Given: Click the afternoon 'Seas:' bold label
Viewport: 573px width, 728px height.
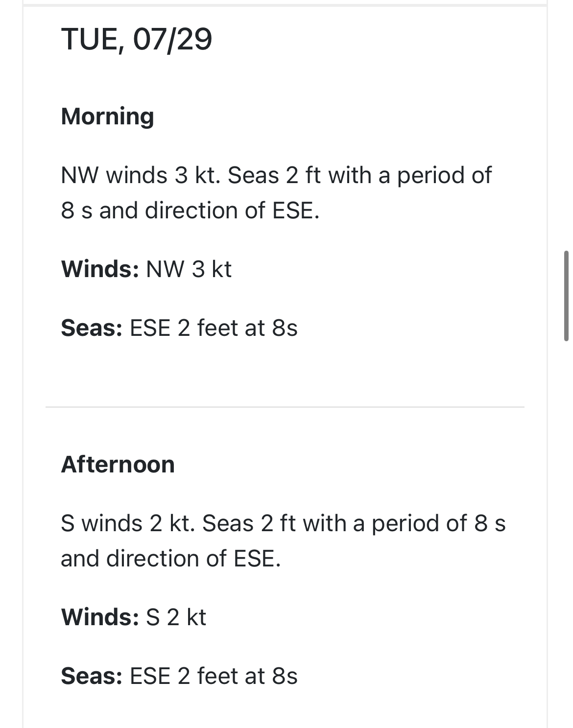Looking at the screenshot, I should (x=92, y=676).
